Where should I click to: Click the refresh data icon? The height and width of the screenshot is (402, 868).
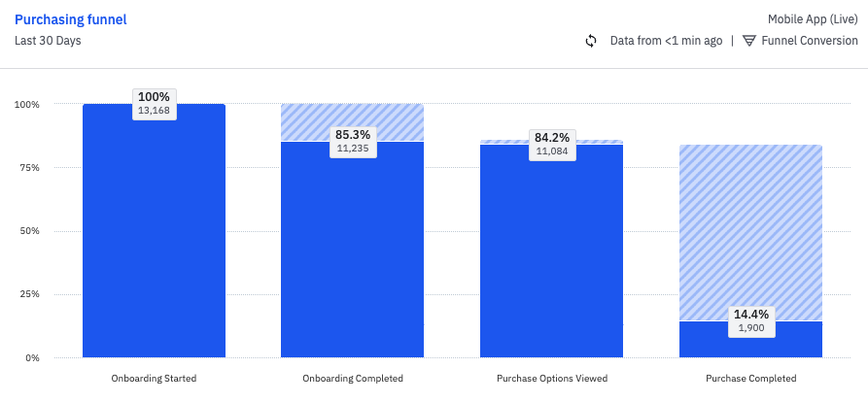pos(591,41)
